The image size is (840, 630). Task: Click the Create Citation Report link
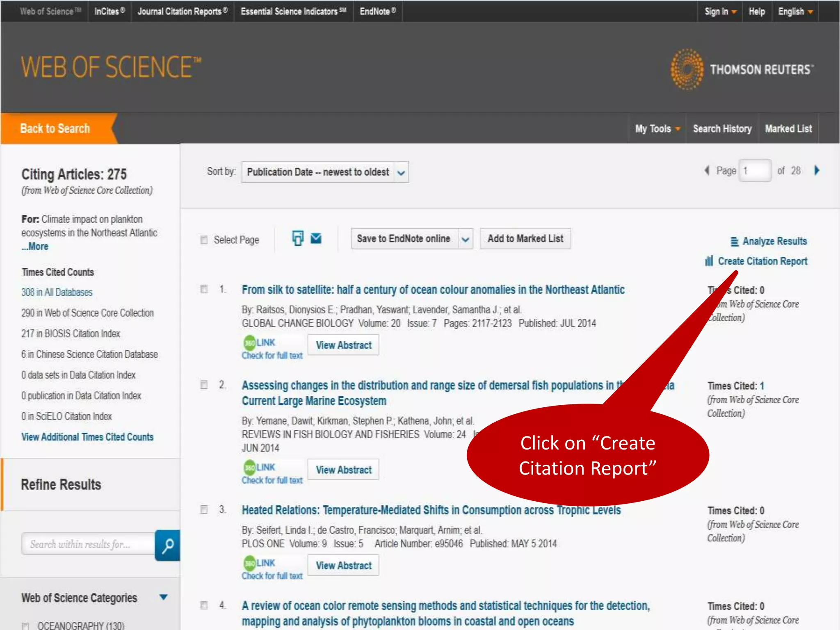762,261
